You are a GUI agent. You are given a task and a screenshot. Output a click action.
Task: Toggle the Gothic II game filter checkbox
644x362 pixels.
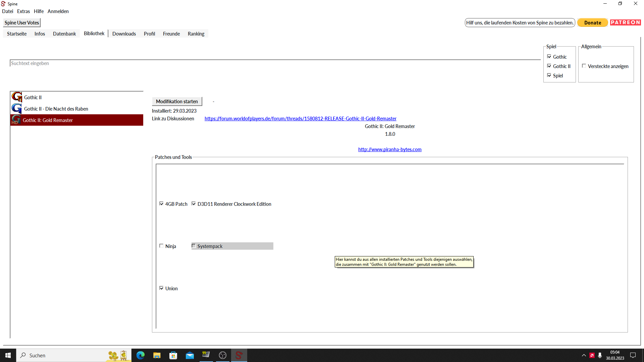(x=549, y=66)
